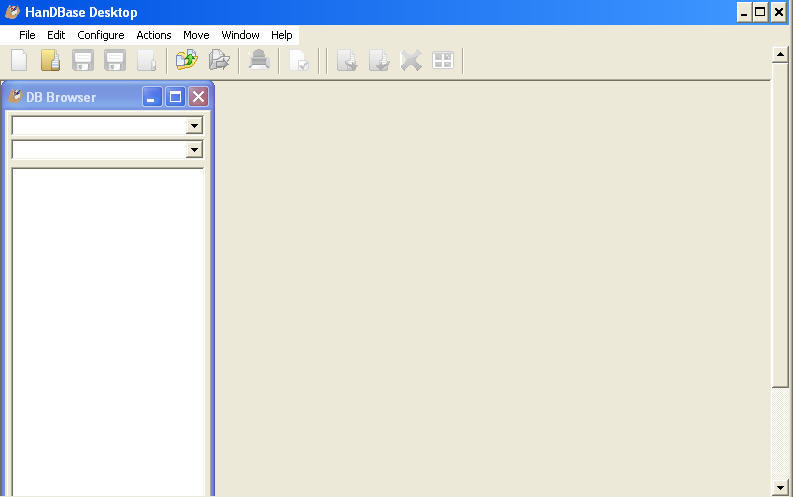Click the yellow open database icon
The height and width of the screenshot is (497, 793).
[51, 60]
